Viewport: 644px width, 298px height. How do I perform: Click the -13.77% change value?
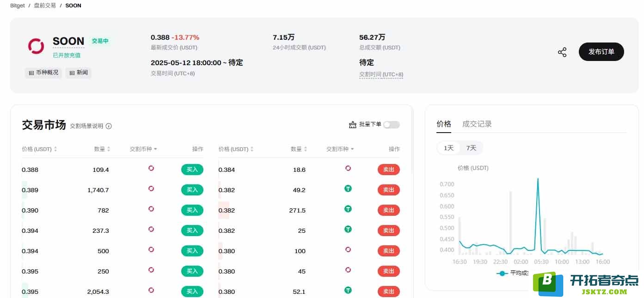[185, 37]
